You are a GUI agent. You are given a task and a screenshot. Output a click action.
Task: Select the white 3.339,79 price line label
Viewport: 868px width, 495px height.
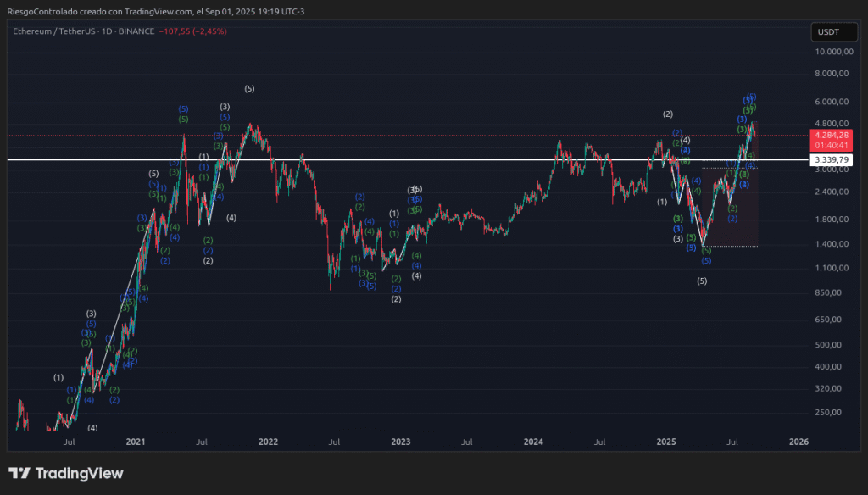830,159
